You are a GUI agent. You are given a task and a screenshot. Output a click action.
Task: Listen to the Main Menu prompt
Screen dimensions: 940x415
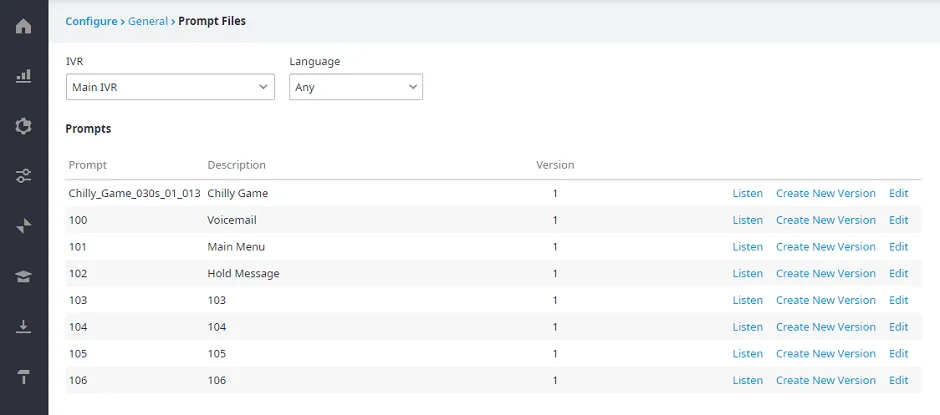click(x=748, y=246)
